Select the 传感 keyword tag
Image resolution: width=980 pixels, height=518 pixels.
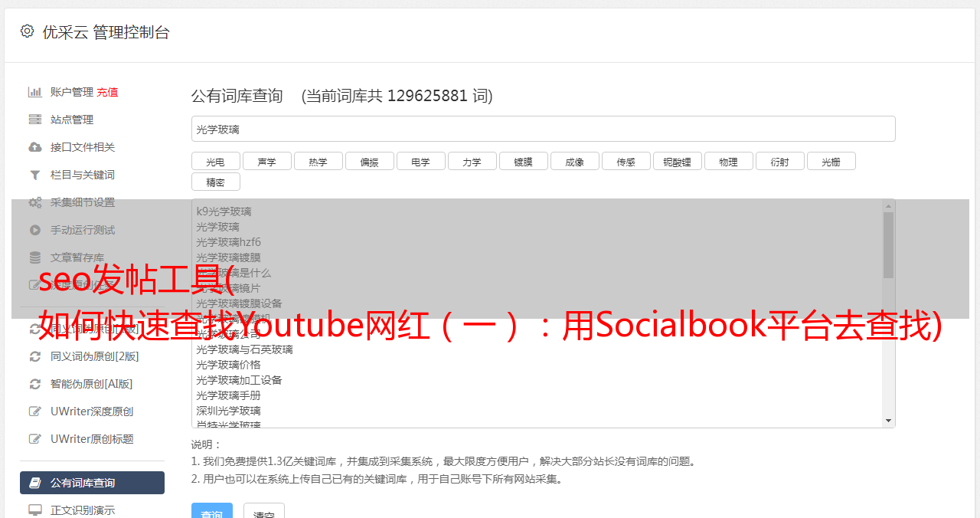(x=626, y=162)
